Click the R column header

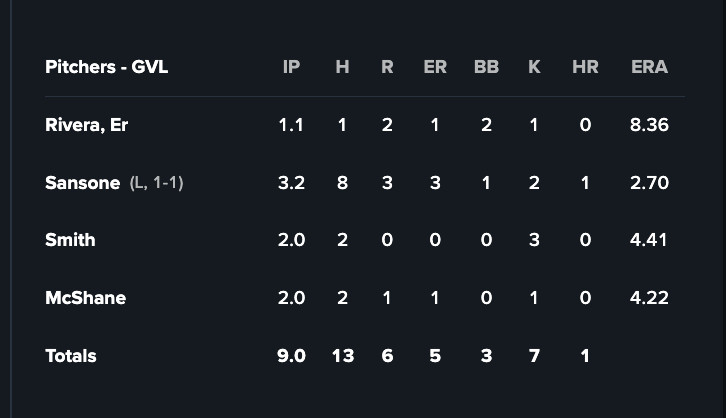pyautogui.click(x=387, y=67)
